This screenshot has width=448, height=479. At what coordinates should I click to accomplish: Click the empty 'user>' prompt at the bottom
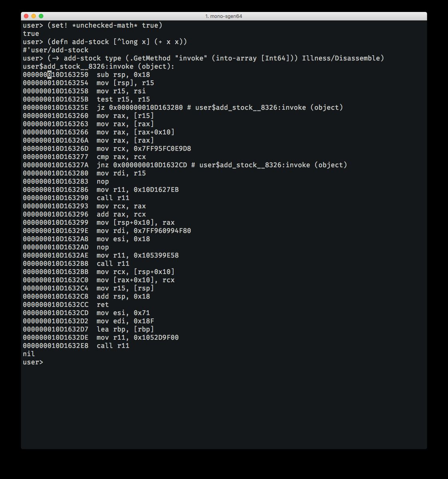pos(33,362)
